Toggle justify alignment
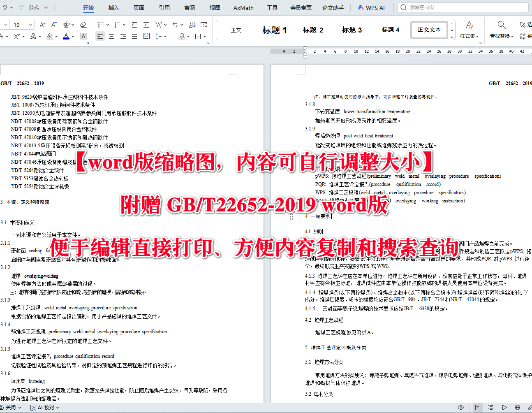532x413 pixels. [x=134, y=37]
